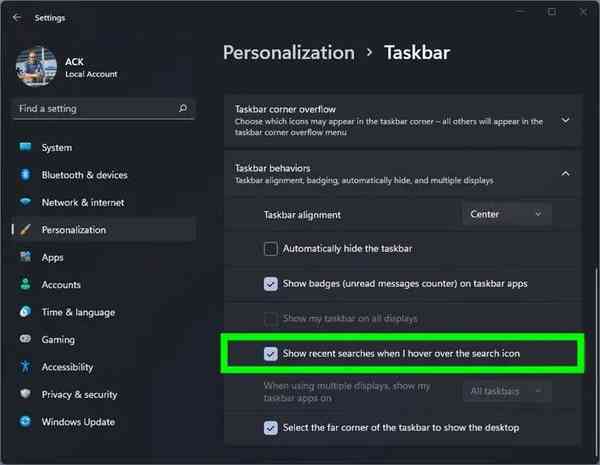The image size is (600, 465).
Task: Enable Automatically hide the taskbar checkbox
Action: coord(271,249)
